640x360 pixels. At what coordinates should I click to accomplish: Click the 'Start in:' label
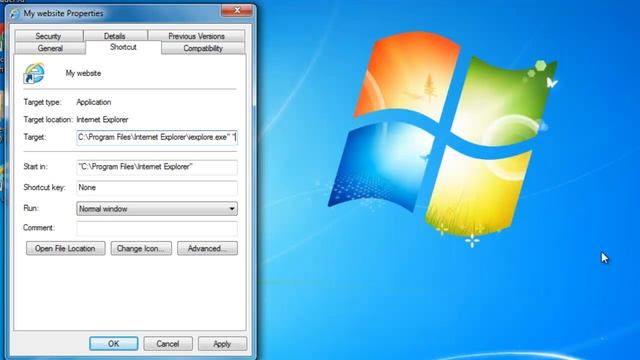36,167
